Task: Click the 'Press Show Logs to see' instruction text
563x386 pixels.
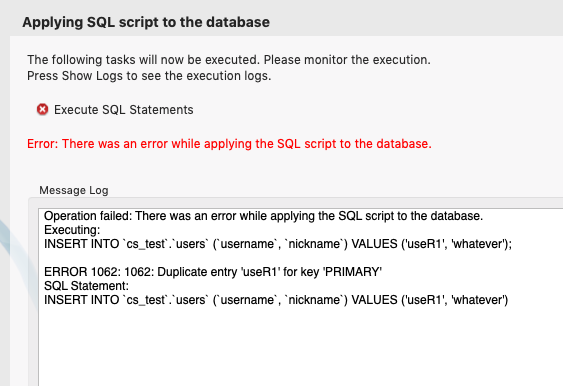Action: pos(149,76)
